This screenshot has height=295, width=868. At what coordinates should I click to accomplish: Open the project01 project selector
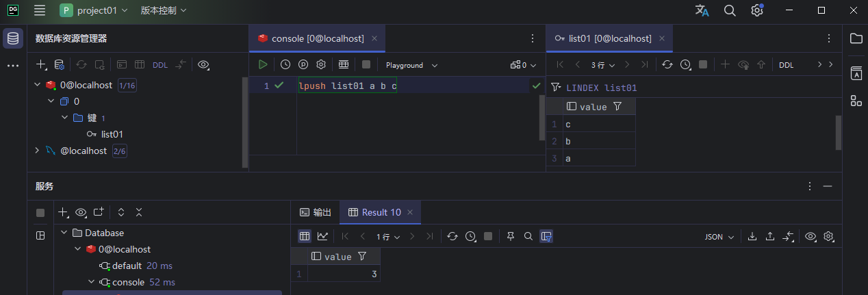coord(94,10)
